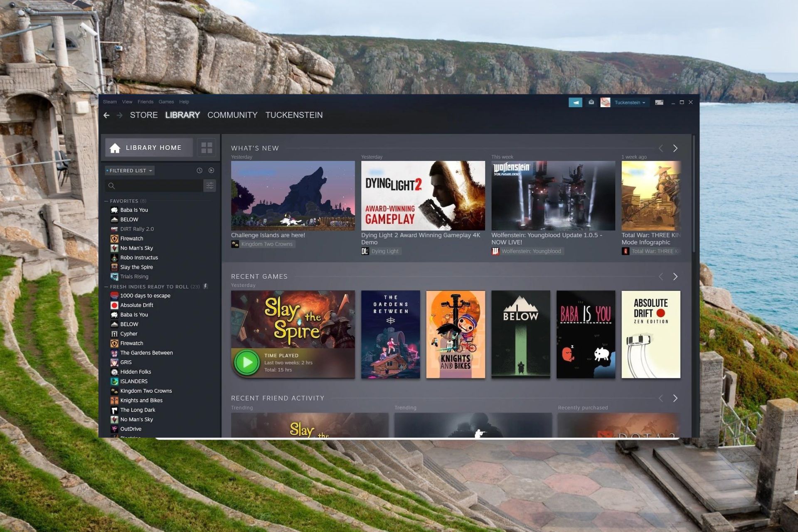Open the advanced filter sliders panel
Viewport: 798px width, 532px height.
click(x=210, y=185)
